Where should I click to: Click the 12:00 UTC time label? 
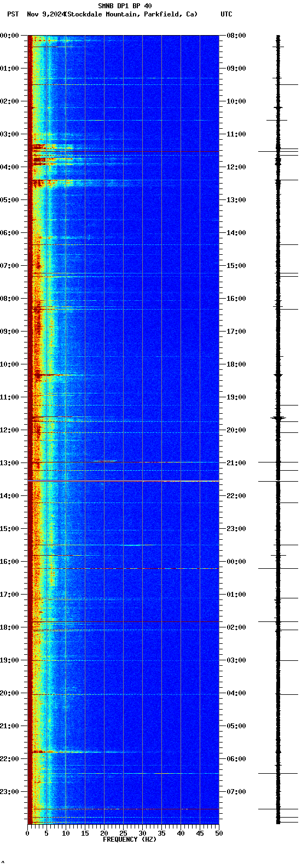[x=236, y=167]
